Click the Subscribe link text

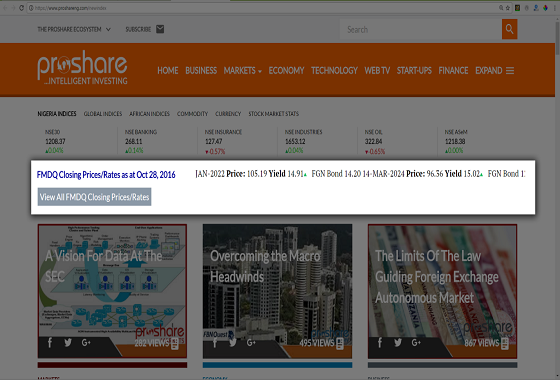tap(138, 29)
